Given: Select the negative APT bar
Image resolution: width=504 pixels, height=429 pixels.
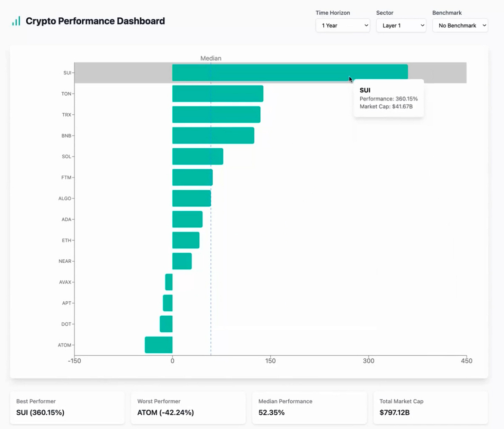Looking at the screenshot, I should (x=168, y=303).
